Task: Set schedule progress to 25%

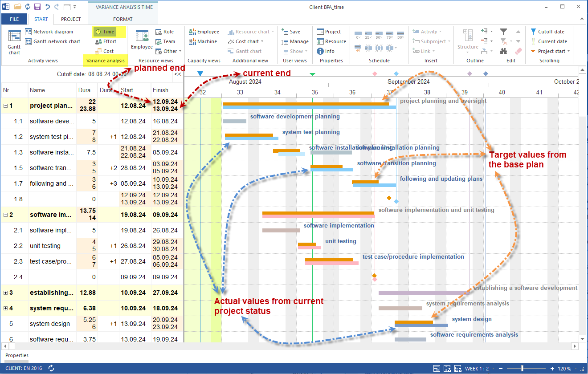Action: [x=368, y=35]
